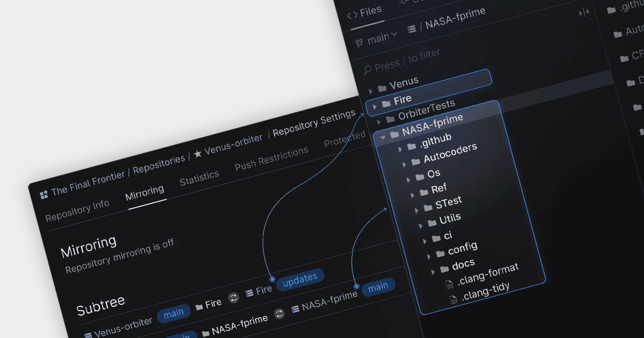Click main badge next to NASA-fprime repository
Viewport: 644px width, 338px height.
[378, 287]
